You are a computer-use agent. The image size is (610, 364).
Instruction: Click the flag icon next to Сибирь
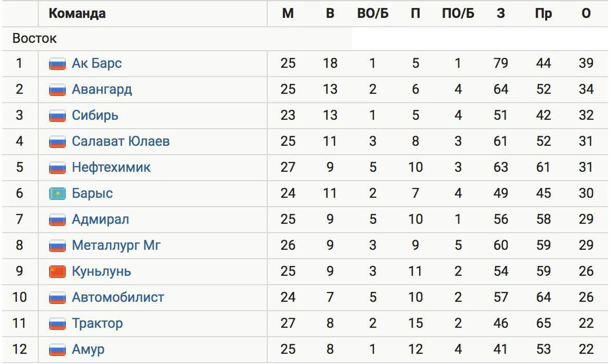click(57, 116)
